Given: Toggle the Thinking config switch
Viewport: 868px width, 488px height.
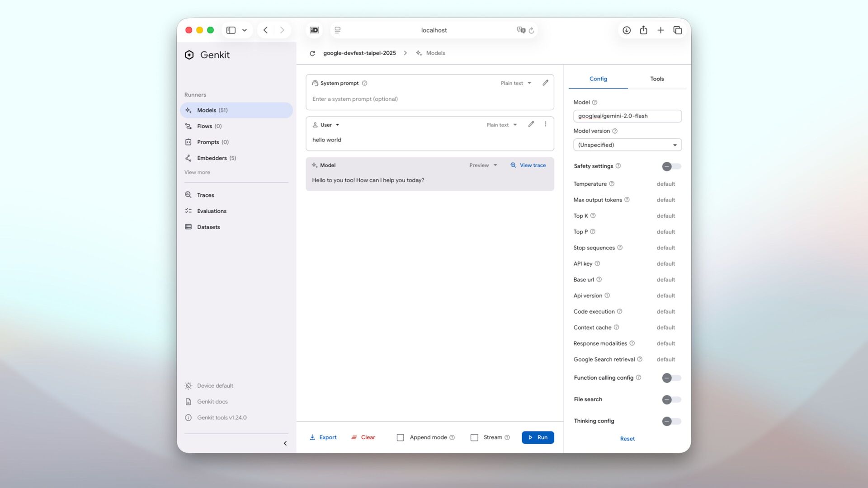Looking at the screenshot, I should pos(671,421).
